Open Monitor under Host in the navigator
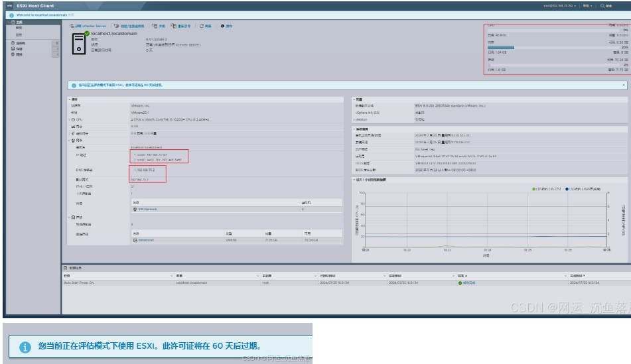631x364 pixels. coord(19,35)
